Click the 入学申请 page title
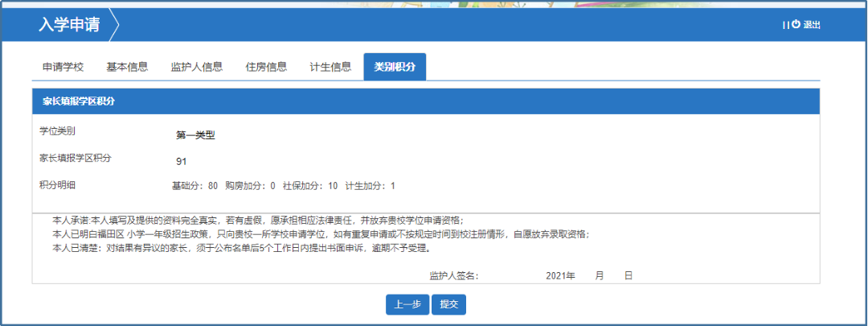Screen dimensions: 868x326 (69, 25)
